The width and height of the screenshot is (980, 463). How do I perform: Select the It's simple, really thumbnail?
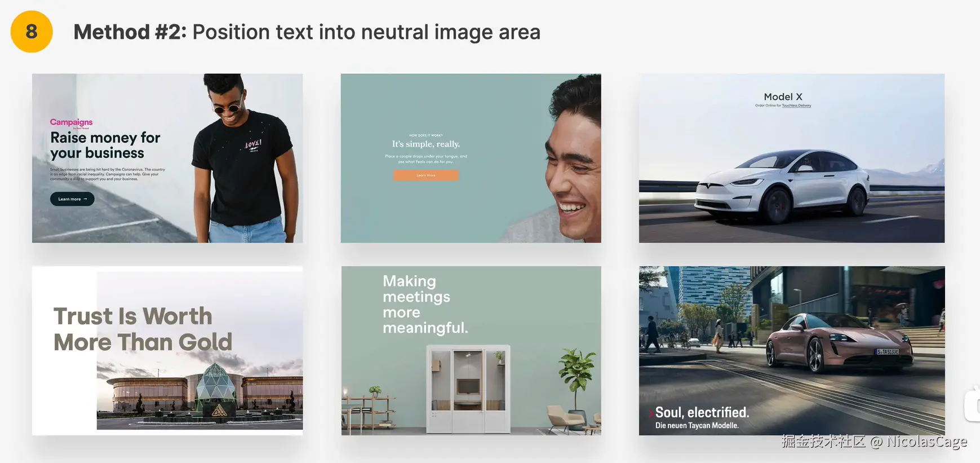pos(471,158)
